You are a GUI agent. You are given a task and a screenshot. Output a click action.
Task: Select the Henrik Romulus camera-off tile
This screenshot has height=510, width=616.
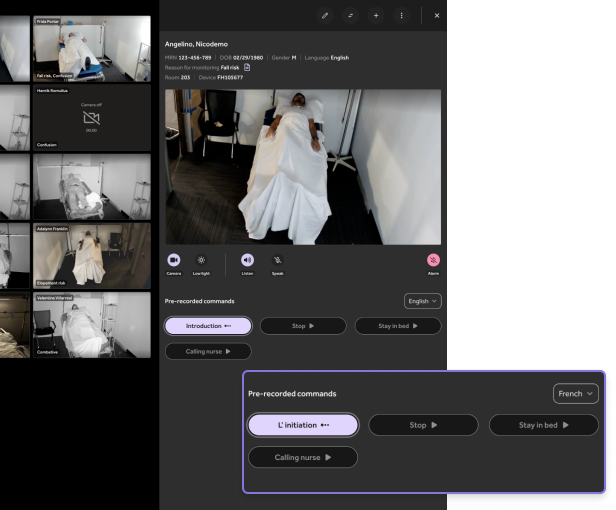tap(92, 118)
